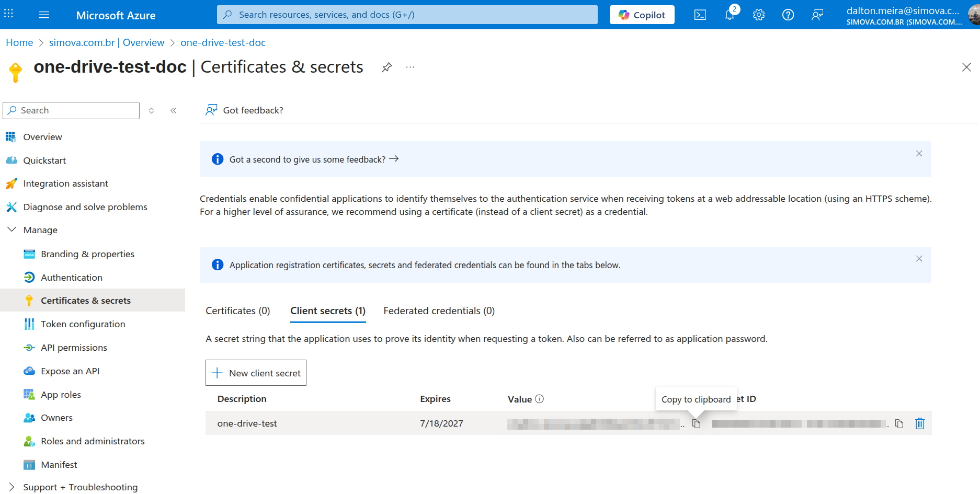The image size is (980, 494).
Task: Dismiss the feedback info banner
Action: coord(918,154)
